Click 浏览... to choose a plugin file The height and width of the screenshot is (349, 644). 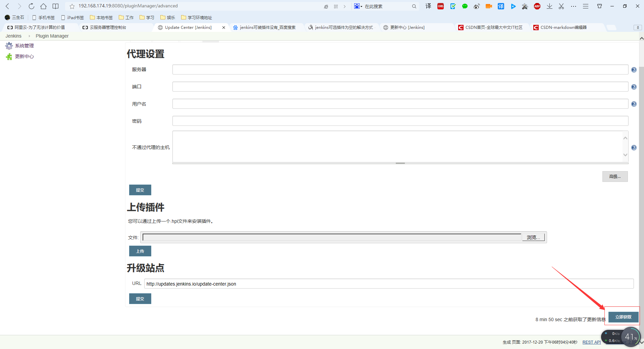[533, 237]
